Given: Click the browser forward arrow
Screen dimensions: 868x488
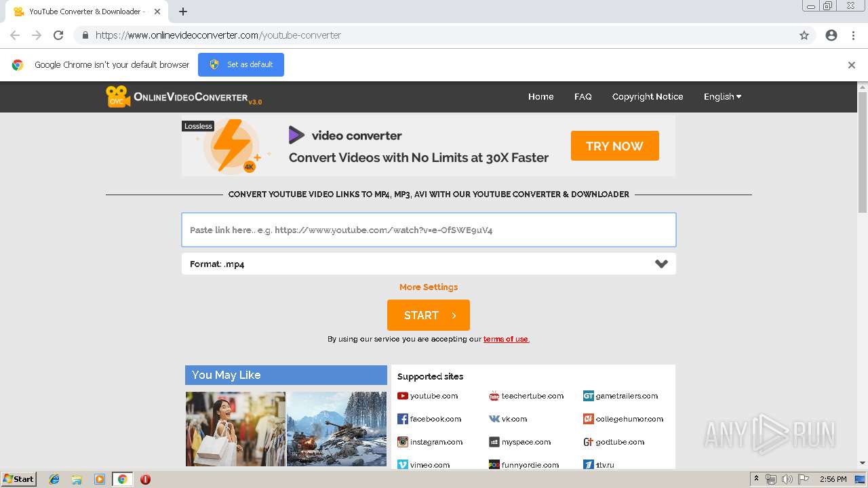Looking at the screenshot, I should point(37,35).
